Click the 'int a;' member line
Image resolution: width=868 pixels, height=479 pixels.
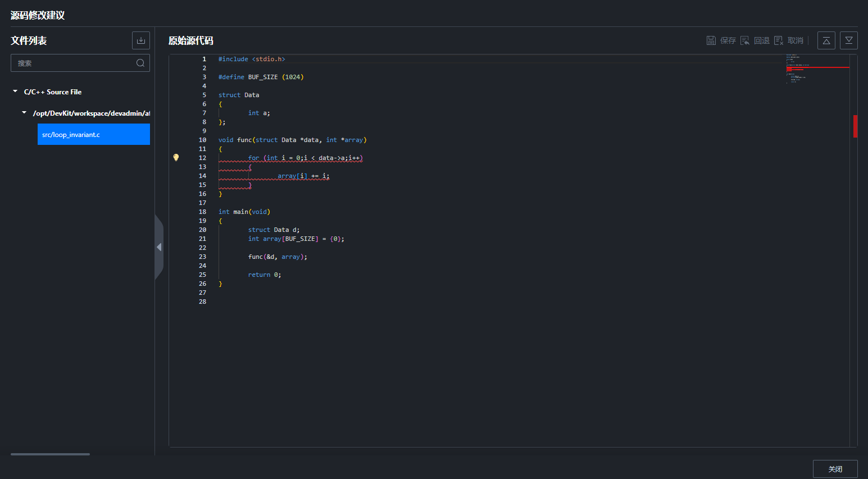pyautogui.click(x=259, y=113)
